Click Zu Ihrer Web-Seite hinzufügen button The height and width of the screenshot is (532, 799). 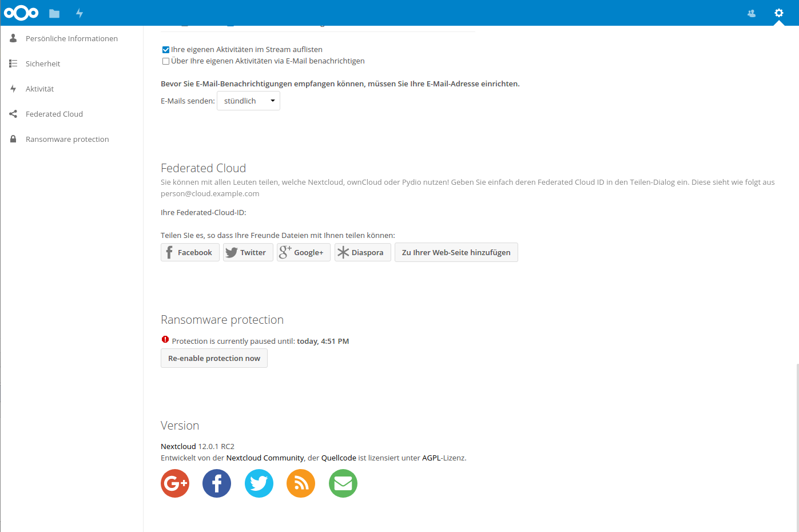456,252
